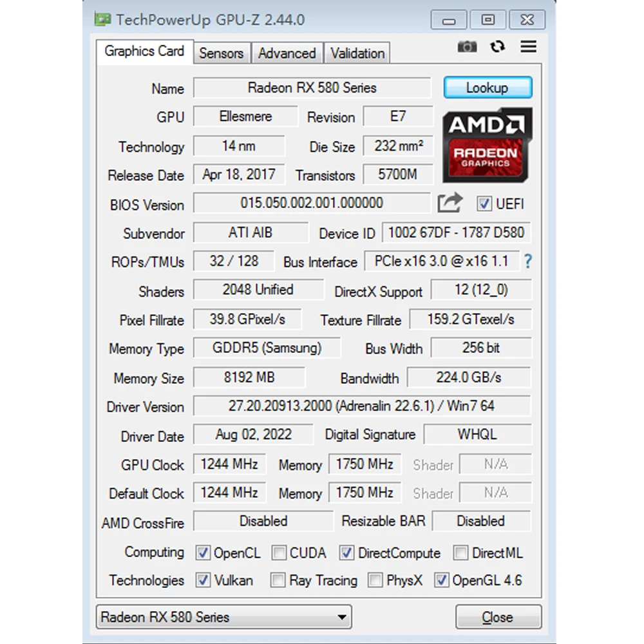Image resolution: width=644 pixels, height=644 pixels.
Task: Open the Radeon RX 580 Series GPU dropdown
Action: (224, 617)
